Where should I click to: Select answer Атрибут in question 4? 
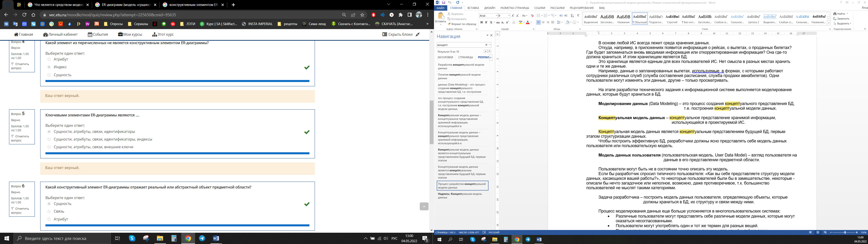click(x=49, y=59)
